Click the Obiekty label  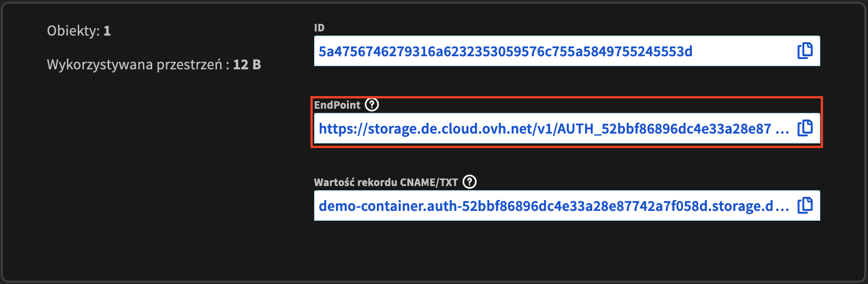pyautogui.click(x=73, y=31)
